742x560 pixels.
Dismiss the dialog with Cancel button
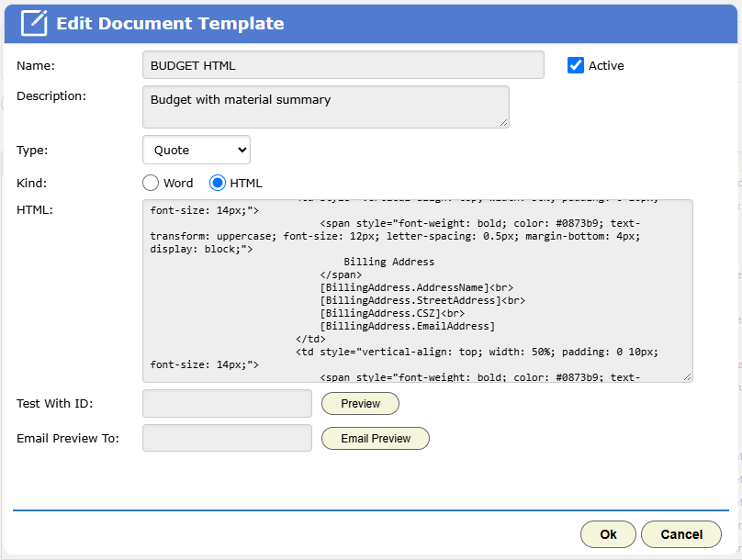click(681, 534)
